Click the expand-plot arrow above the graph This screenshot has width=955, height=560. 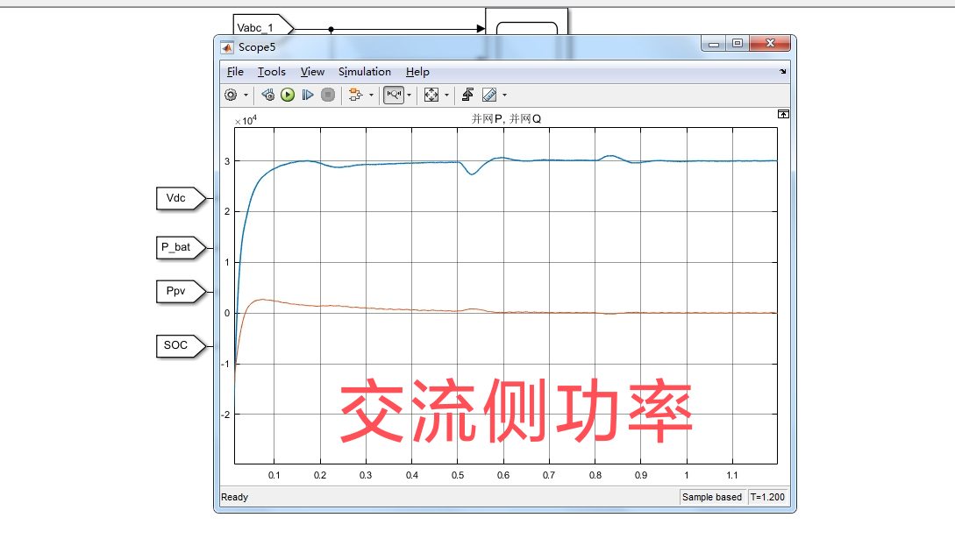pos(782,114)
